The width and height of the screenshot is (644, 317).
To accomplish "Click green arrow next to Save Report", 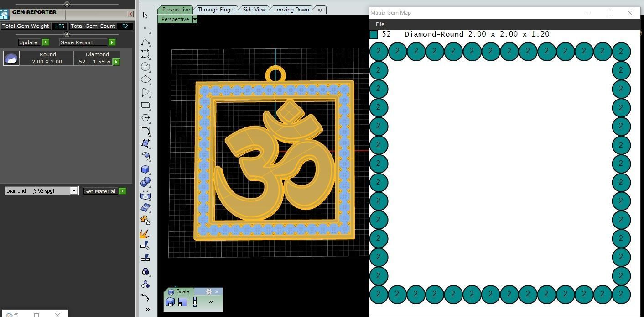I will click(x=112, y=42).
